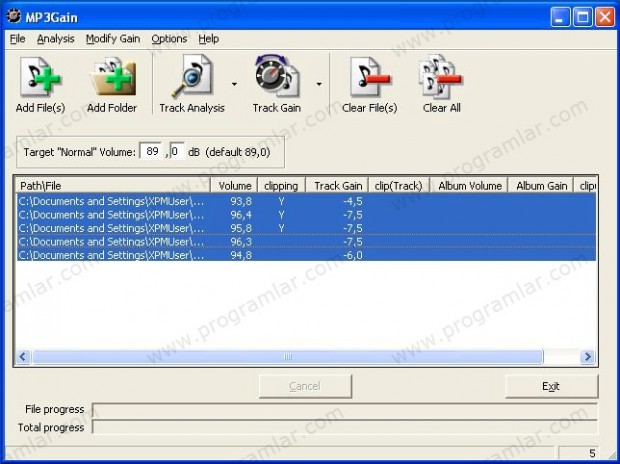The height and width of the screenshot is (464, 620).
Task: Sort by the Track Gain column header
Action: pos(337,186)
